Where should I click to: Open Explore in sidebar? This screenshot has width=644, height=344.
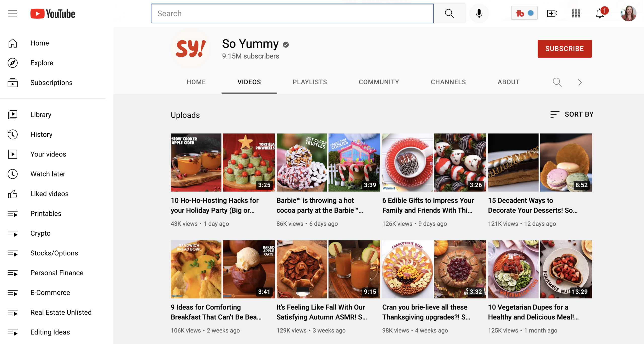click(53, 63)
